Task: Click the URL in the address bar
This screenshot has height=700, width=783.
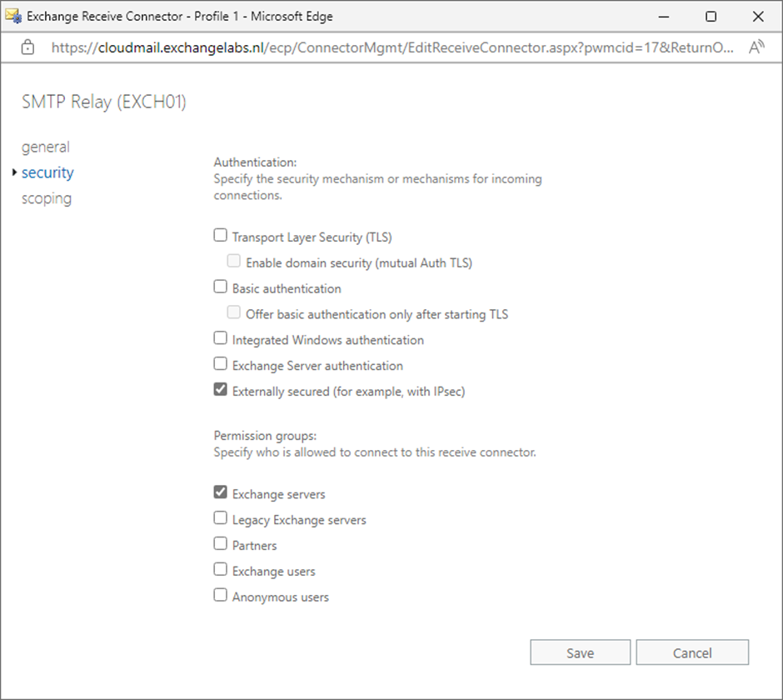Action: coord(392,47)
